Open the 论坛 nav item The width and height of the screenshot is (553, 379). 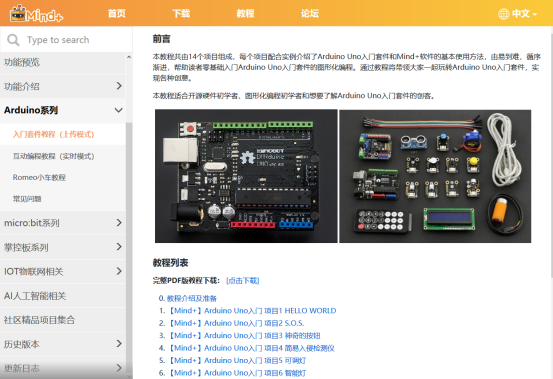[310, 13]
